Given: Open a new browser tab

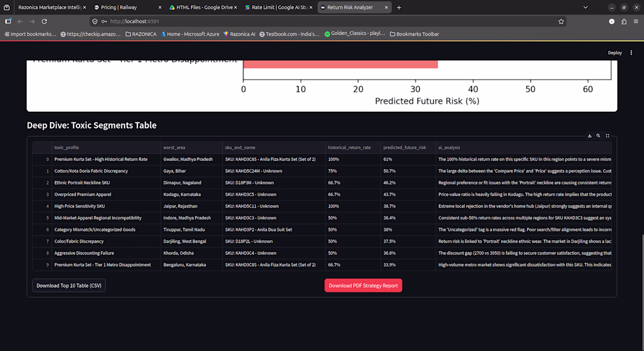Looking at the screenshot, I should tap(399, 8).
